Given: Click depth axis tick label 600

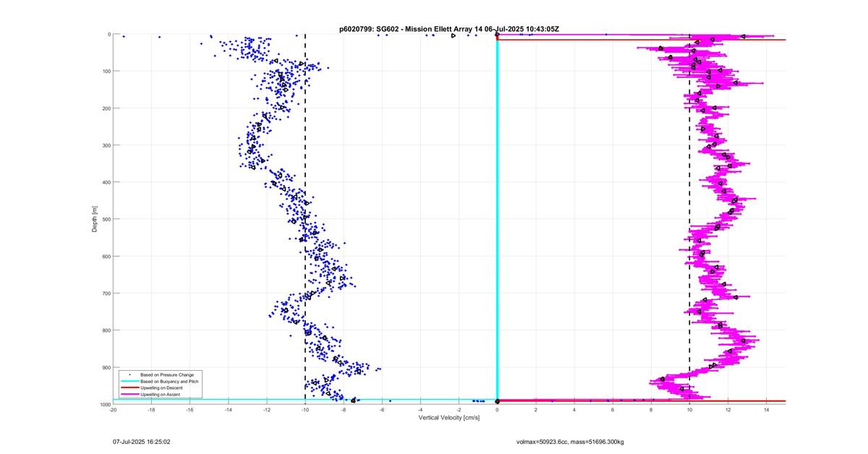Looking at the screenshot, I should click(x=106, y=257).
